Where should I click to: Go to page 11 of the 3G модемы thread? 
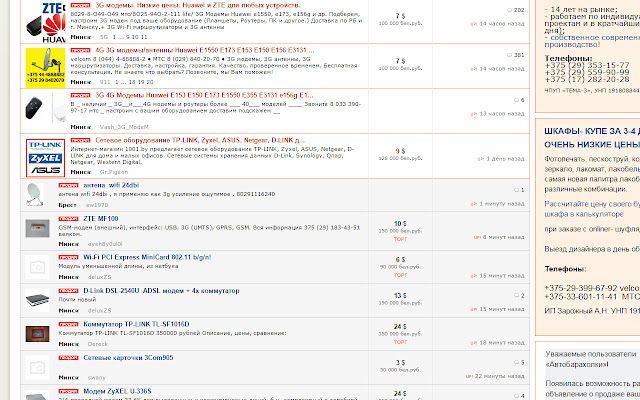(144, 37)
